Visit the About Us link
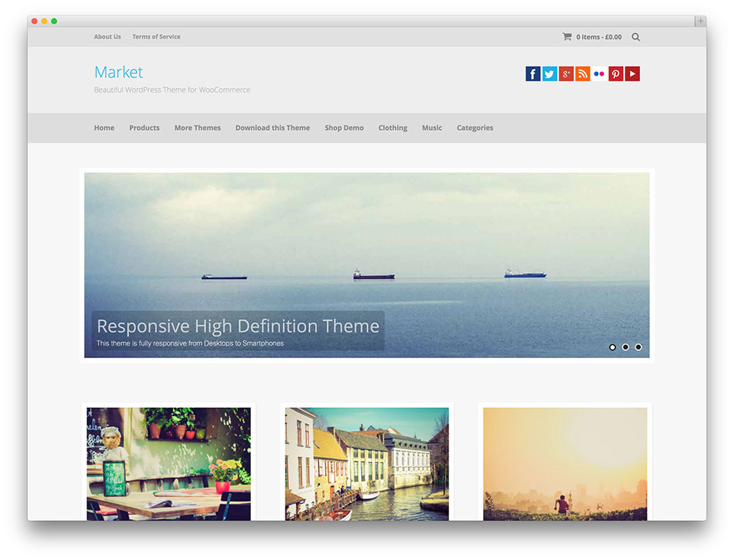Screen dimensions: 734x560 click(x=107, y=37)
